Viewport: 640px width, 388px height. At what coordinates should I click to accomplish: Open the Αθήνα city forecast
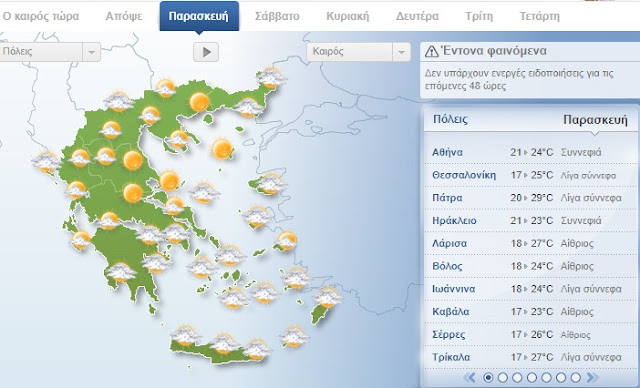click(447, 152)
